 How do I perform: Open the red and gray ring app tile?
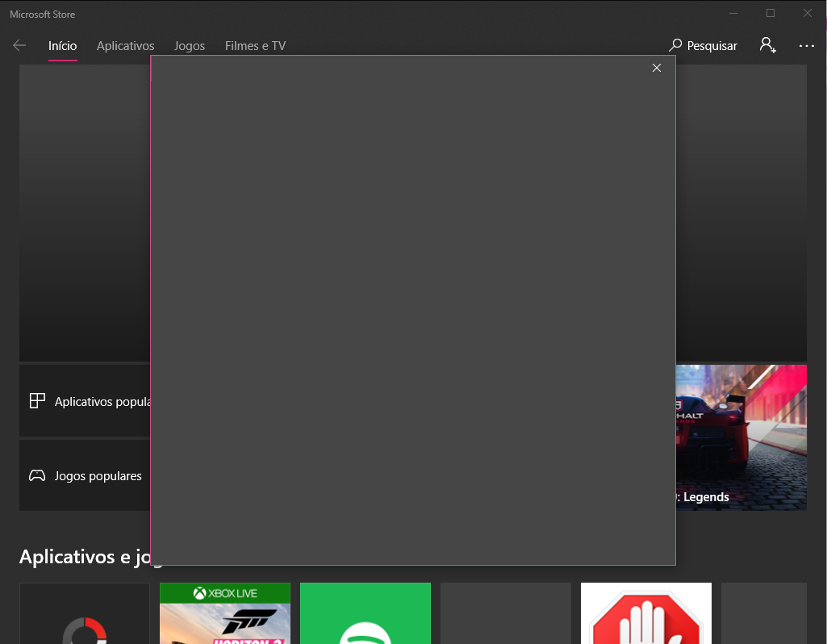[85, 613]
